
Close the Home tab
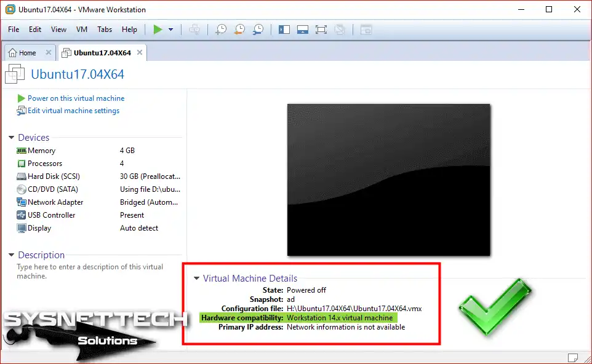click(x=49, y=52)
